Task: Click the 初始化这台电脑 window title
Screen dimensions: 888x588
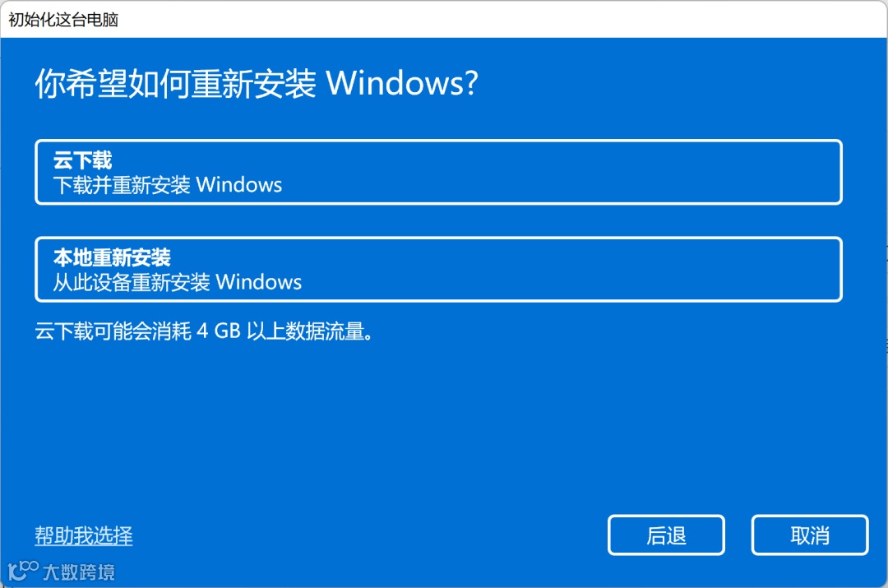Action: click(63, 20)
